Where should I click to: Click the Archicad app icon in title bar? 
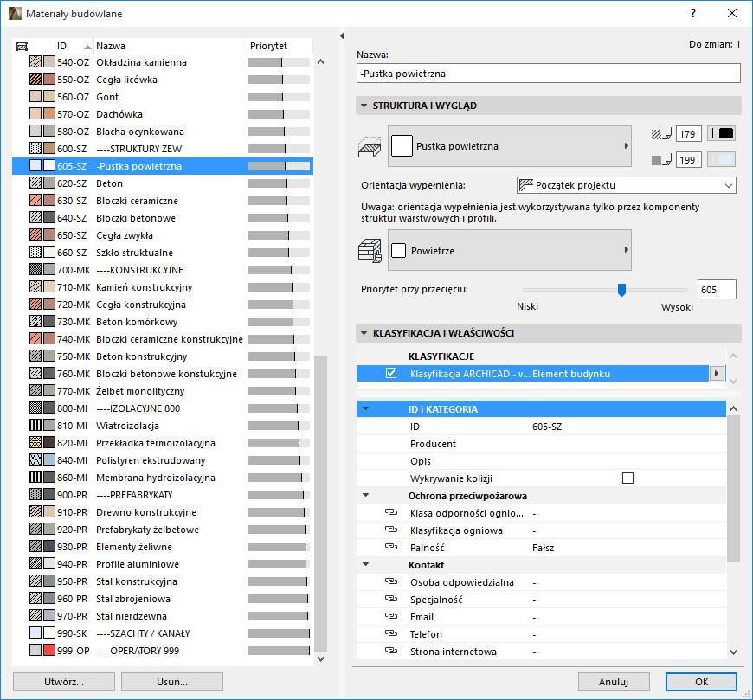pos(15,14)
